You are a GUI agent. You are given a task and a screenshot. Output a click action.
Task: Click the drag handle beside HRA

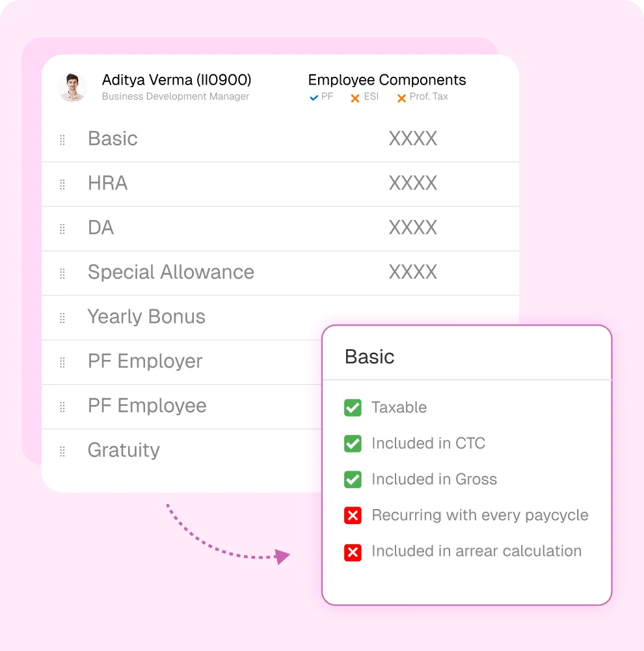click(x=62, y=184)
